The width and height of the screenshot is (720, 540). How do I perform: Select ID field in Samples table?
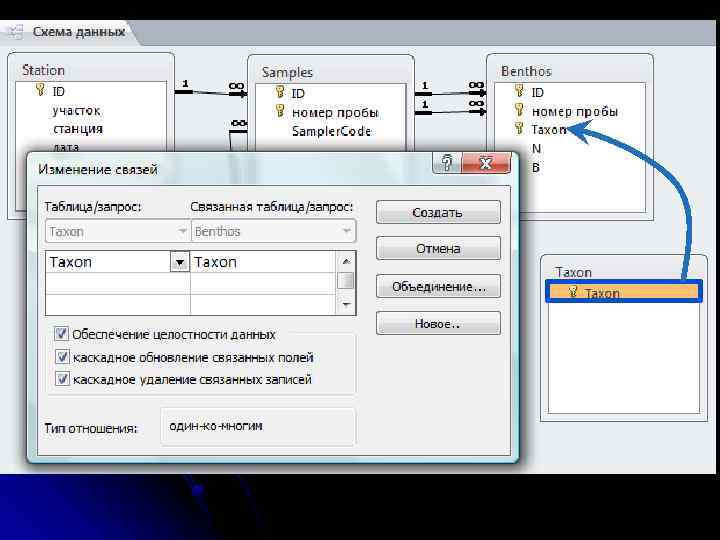coord(298,94)
